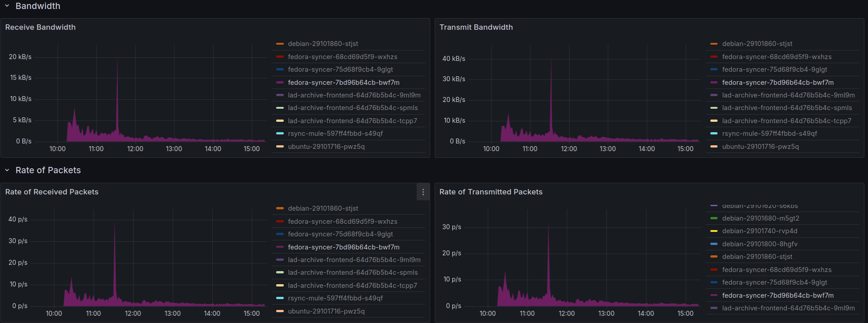Select ubuntu-29101716-pwz5q in Transmit Bandwidth legend
The image size is (868, 323).
pos(760,147)
